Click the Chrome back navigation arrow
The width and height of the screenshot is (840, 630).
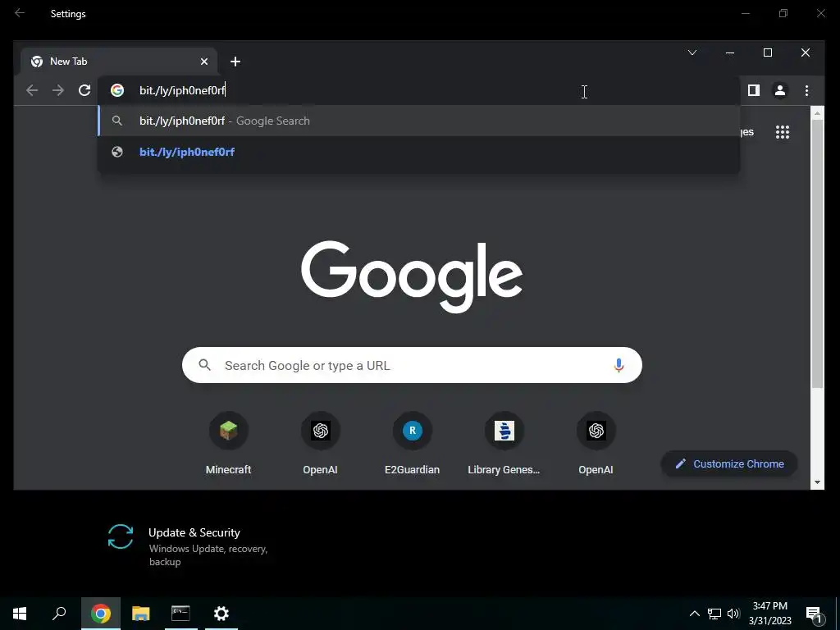coord(32,90)
